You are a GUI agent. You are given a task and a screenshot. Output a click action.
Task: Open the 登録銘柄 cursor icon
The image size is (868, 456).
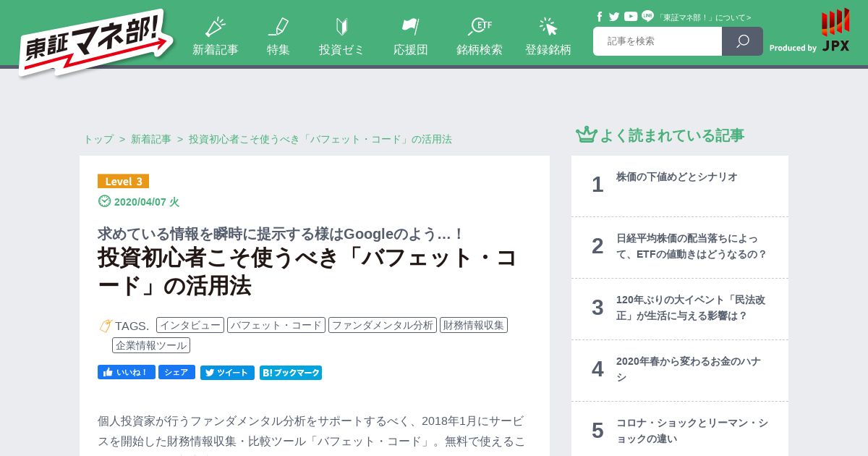(548, 27)
